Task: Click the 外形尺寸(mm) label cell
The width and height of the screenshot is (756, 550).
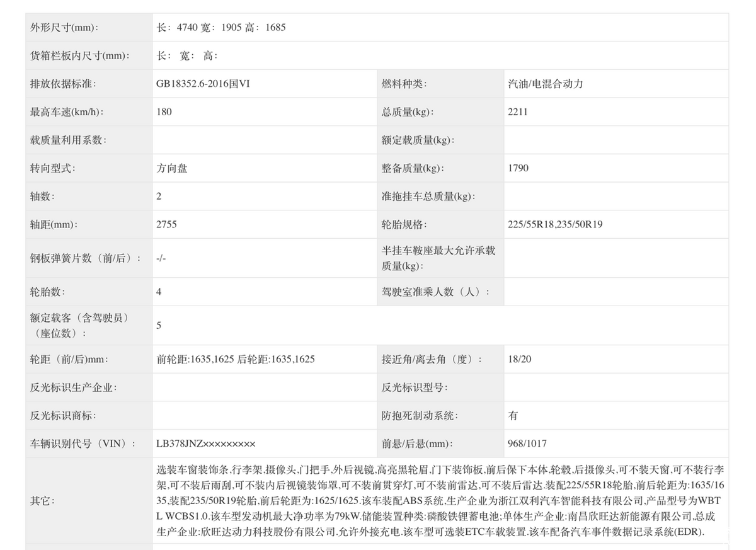Action: 65,28
